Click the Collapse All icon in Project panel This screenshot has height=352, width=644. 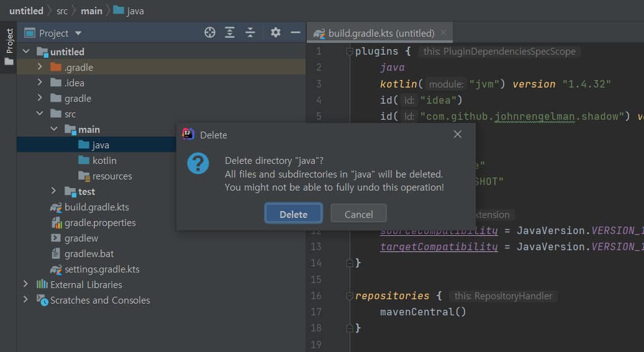click(x=250, y=33)
